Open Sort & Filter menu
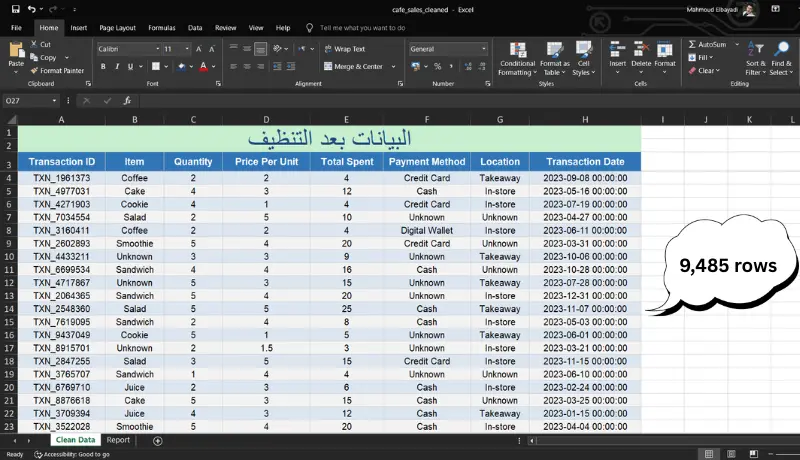This screenshot has width=800, height=460. pos(756,59)
